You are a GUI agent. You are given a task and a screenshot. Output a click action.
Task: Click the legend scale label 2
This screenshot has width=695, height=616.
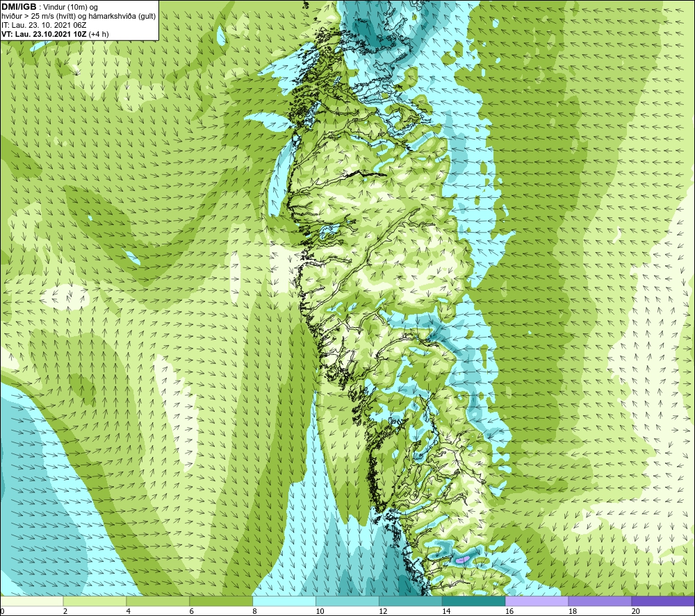pos(65,611)
